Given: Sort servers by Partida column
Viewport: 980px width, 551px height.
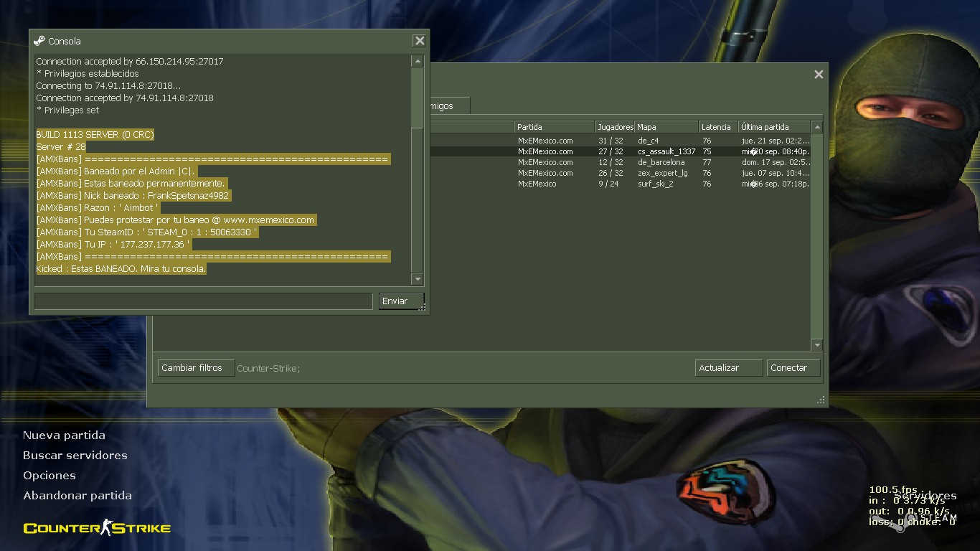Looking at the screenshot, I should pyautogui.click(x=555, y=127).
